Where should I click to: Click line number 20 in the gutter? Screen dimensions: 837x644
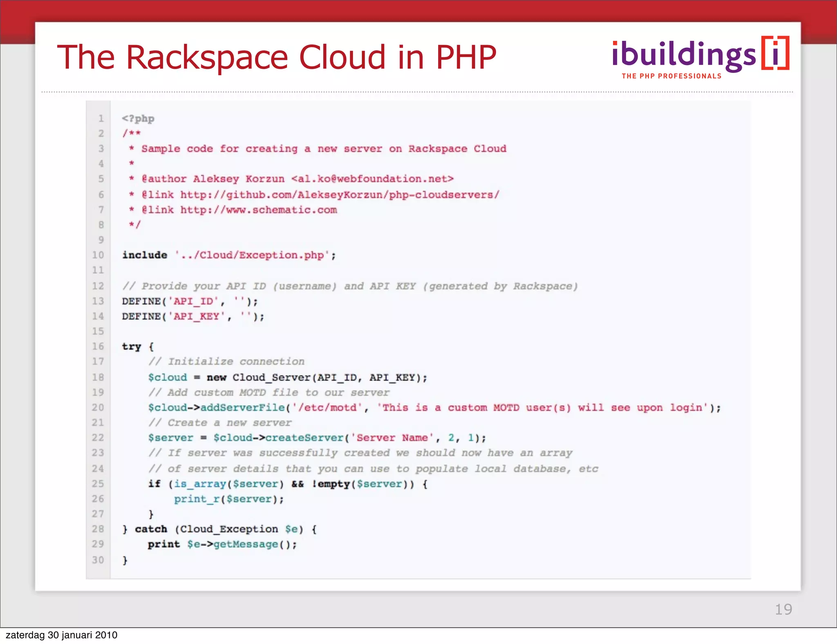pyautogui.click(x=98, y=407)
